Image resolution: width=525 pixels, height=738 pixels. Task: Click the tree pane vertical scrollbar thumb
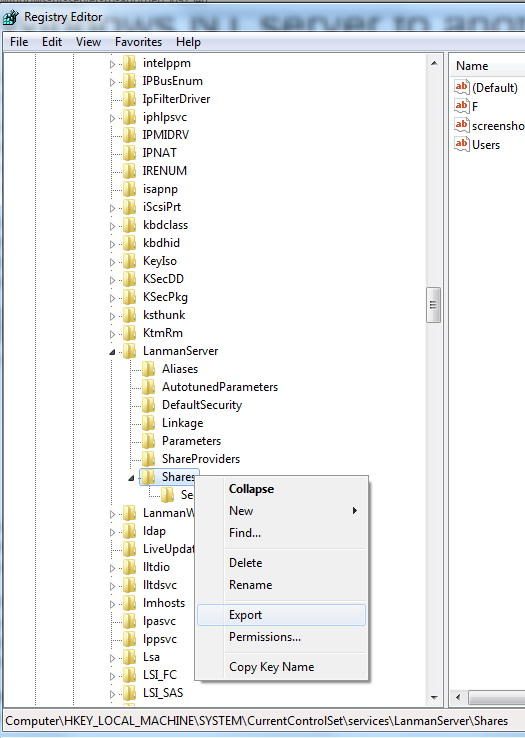click(433, 305)
